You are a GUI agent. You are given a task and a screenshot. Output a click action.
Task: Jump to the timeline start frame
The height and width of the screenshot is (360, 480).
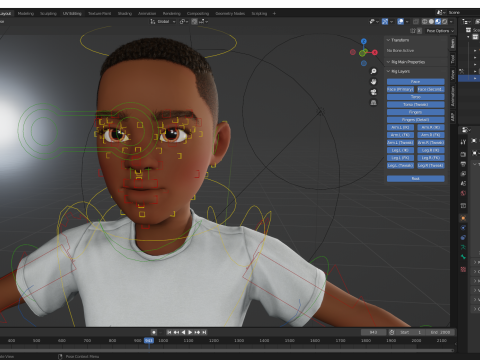pyautogui.click(x=169, y=332)
